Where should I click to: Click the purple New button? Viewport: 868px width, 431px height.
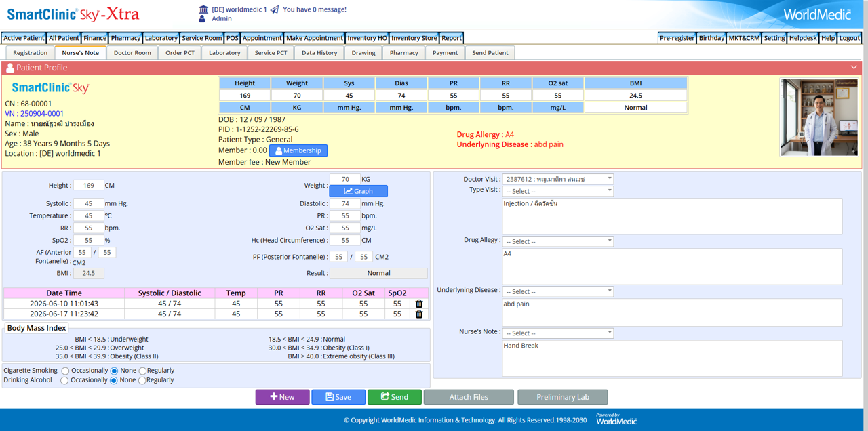[282, 397]
